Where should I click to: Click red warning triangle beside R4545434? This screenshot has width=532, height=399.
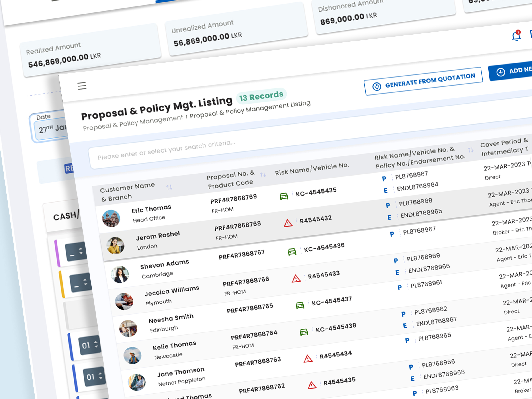[x=308, y=359]
